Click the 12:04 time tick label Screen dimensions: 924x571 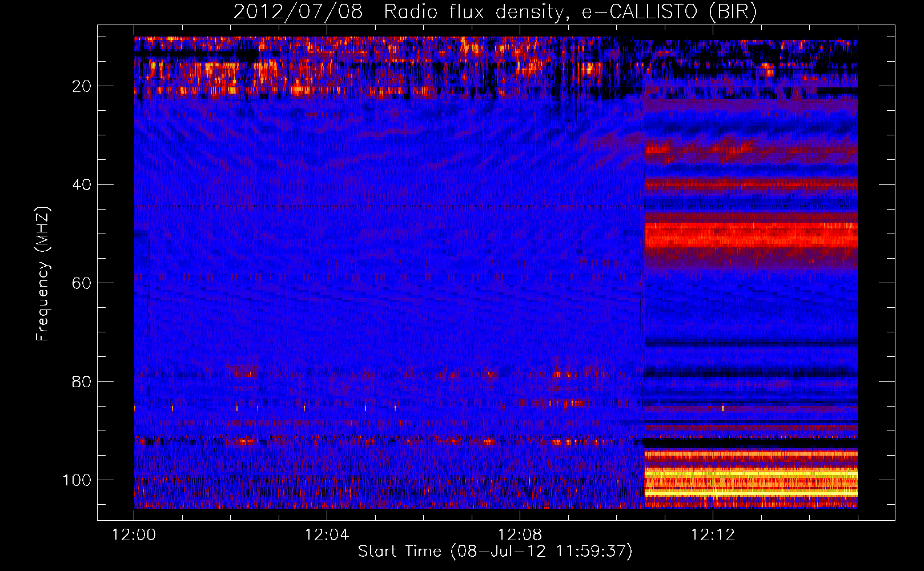327,535
